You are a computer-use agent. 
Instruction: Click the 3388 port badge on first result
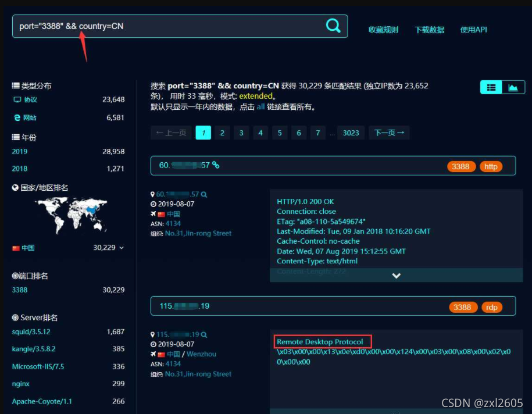click(460, 167)
